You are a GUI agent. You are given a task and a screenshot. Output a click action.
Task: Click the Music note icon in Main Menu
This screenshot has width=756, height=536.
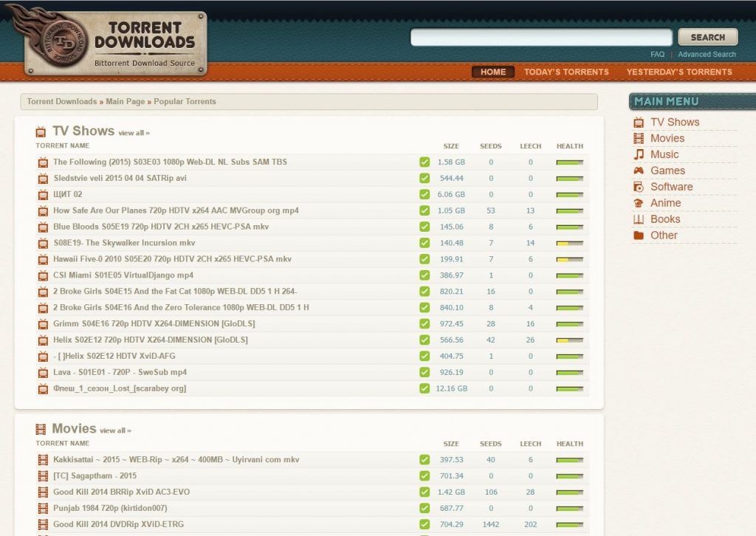coord(639,155)
